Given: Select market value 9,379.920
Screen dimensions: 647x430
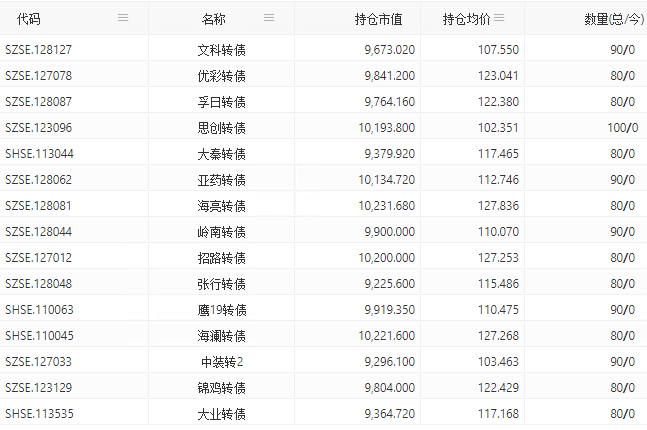Looking at the screenshot, I should tap(390, 154).
